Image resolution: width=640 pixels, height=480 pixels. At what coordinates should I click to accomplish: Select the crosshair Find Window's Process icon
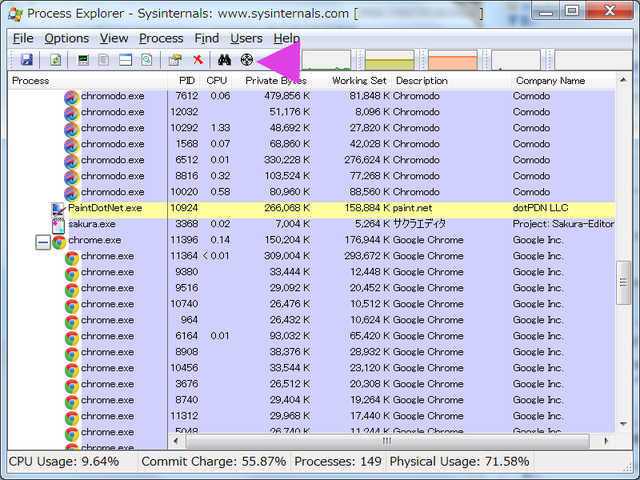pyautogui.click(x=247, y=60)
